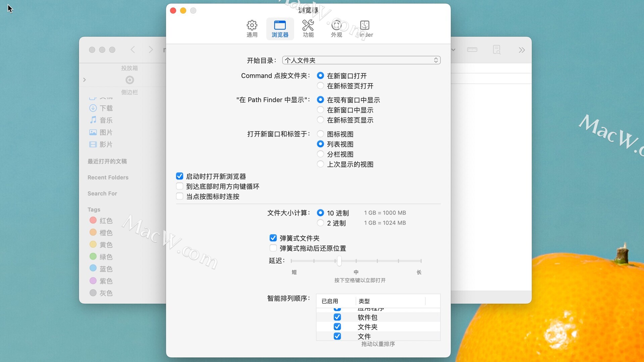Select the 紫色 tag in sidebar

pyautogui.click(x=101, y=281)
